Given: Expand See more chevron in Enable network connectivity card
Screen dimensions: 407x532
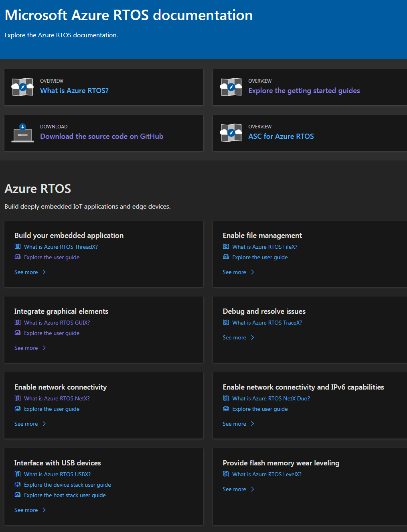Looking at the screenshot, I should tap(44, 424).
